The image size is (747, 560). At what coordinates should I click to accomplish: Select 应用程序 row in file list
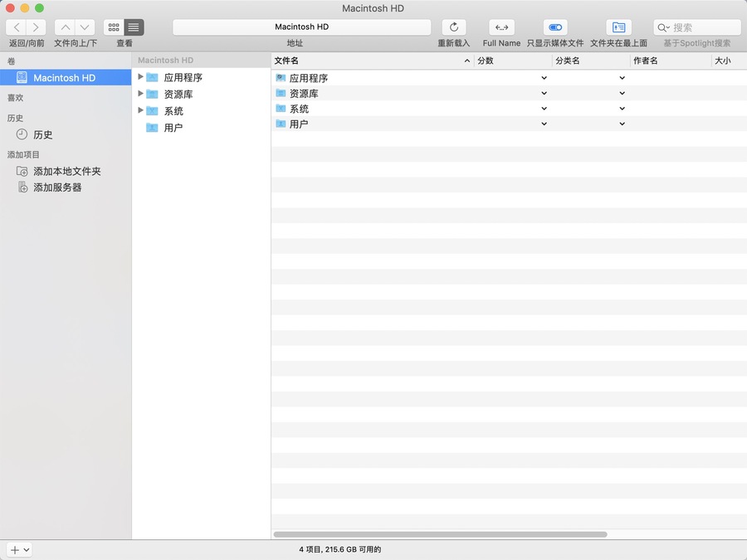pos(510,78)
